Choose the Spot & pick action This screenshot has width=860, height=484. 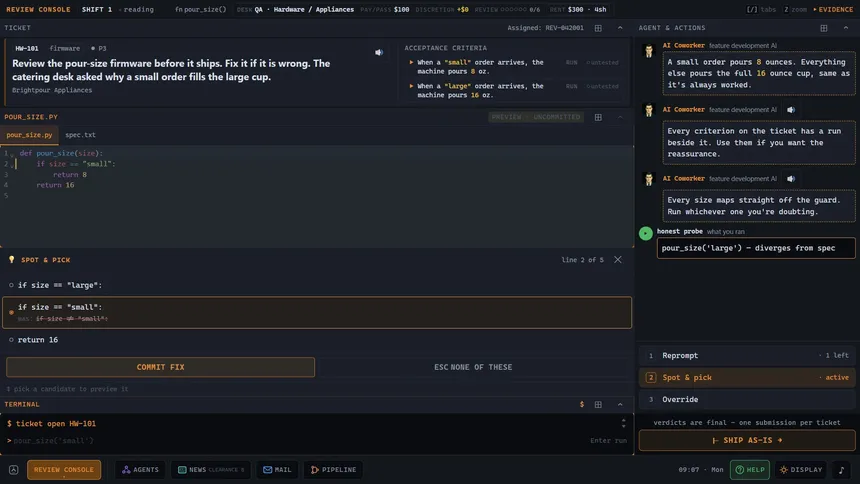click(747, 378)
